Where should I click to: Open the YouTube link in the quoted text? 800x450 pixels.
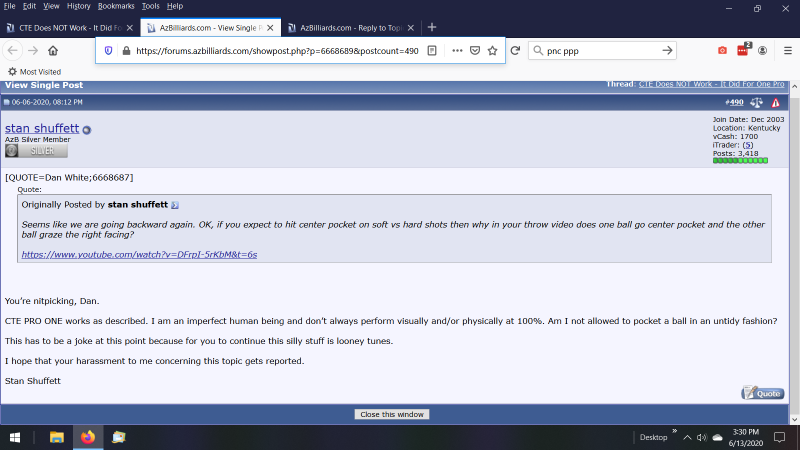[x=139, y=255]
